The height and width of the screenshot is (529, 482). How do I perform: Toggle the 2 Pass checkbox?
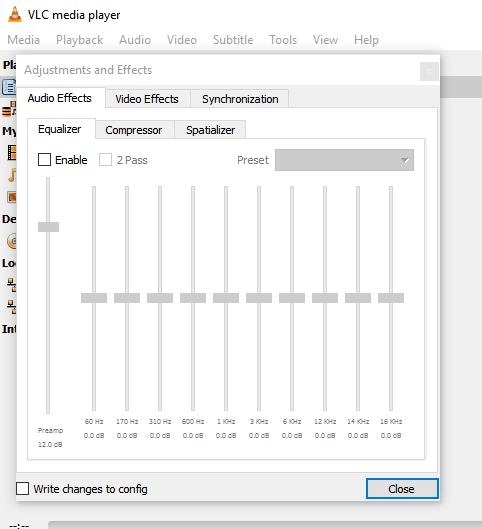105,160
